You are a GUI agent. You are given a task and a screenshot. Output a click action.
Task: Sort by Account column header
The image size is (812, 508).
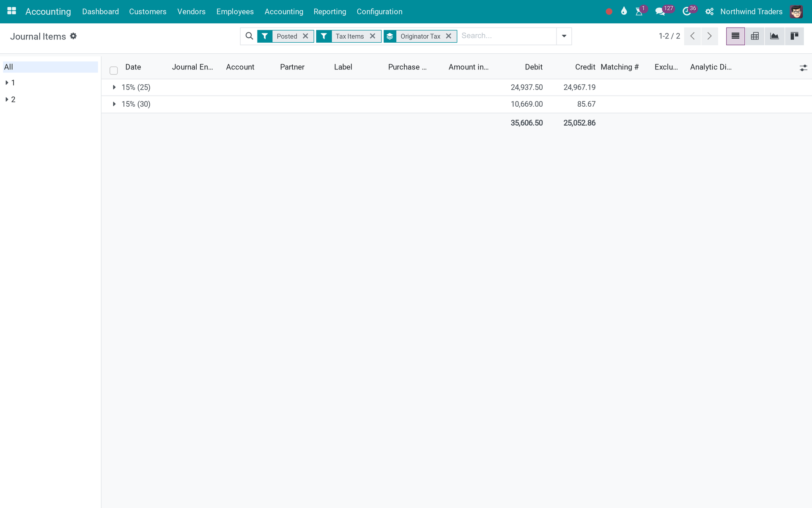(240, 67)
